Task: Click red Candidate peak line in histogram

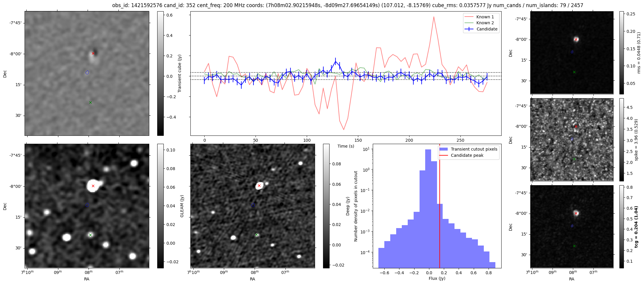Action: tap(440, 207)
